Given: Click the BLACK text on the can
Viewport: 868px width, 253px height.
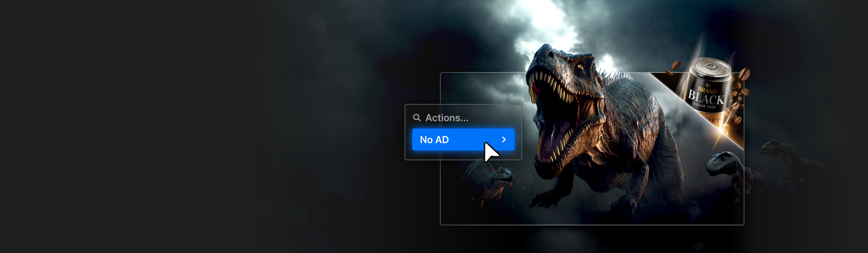Looking at the screenshot, I should tap(706, 97).
